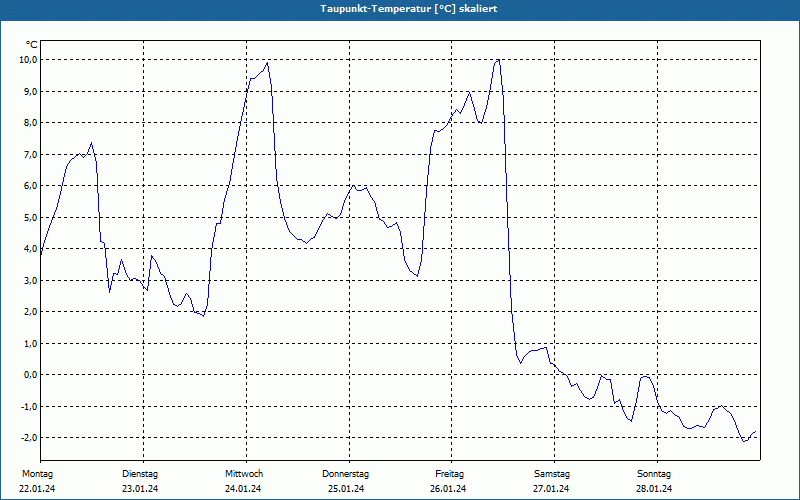
Task: Click the 'Dienstag' day label
Action: point(140,474)
